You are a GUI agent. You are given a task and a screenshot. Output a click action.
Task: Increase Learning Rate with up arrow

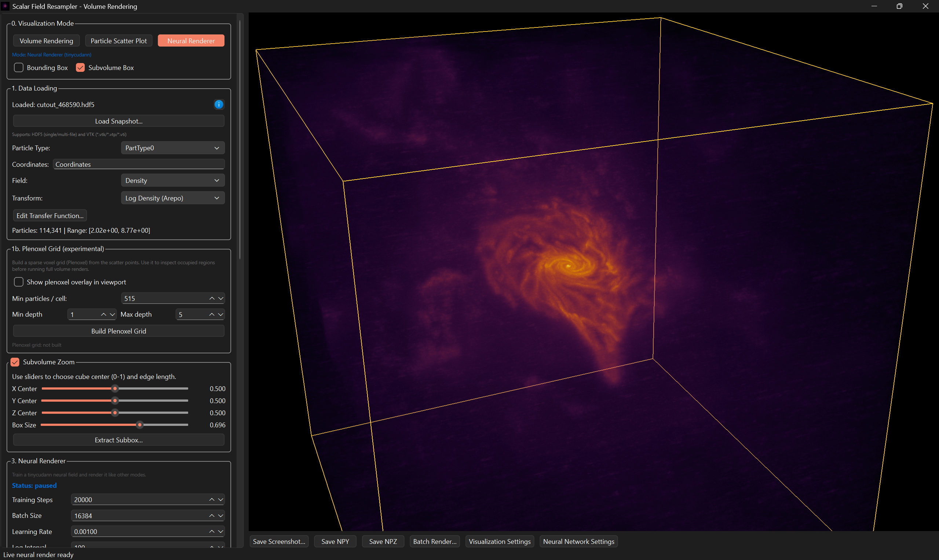pos(212,531)
